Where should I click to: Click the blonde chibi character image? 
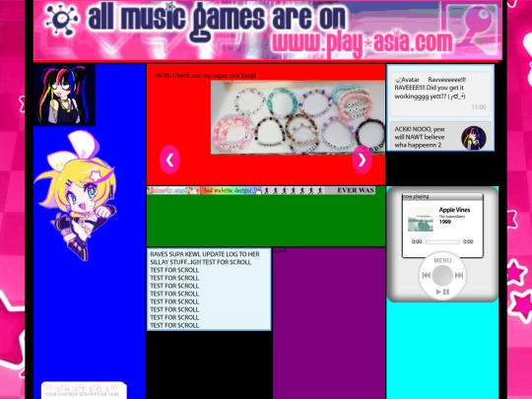[76, 196]
